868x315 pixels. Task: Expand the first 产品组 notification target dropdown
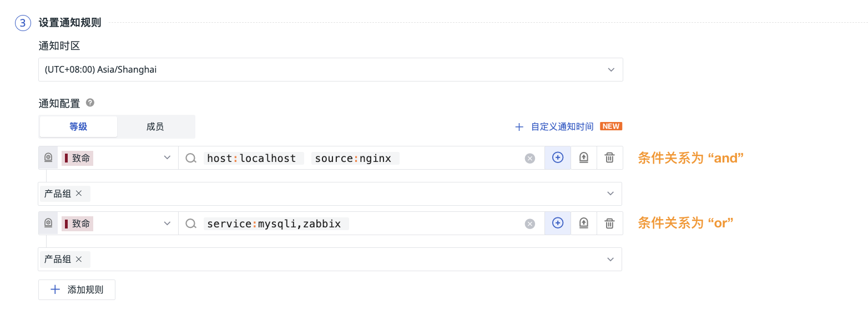click(610, 194)
